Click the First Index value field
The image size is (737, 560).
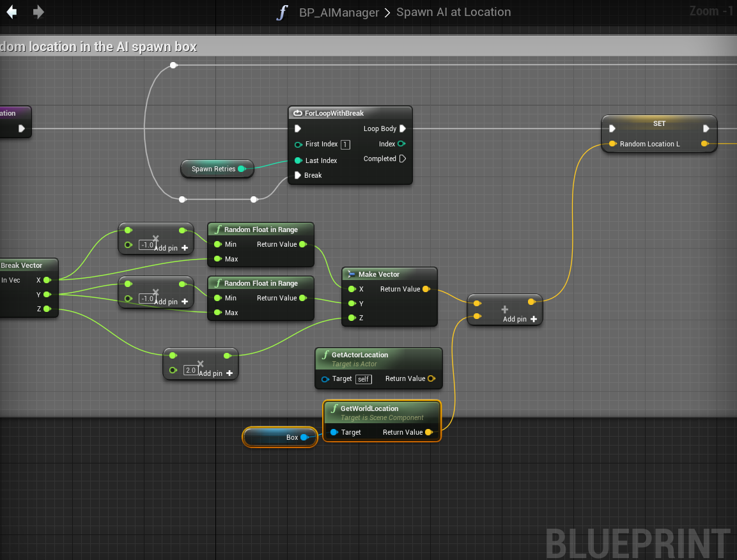[x=345, y=144]
